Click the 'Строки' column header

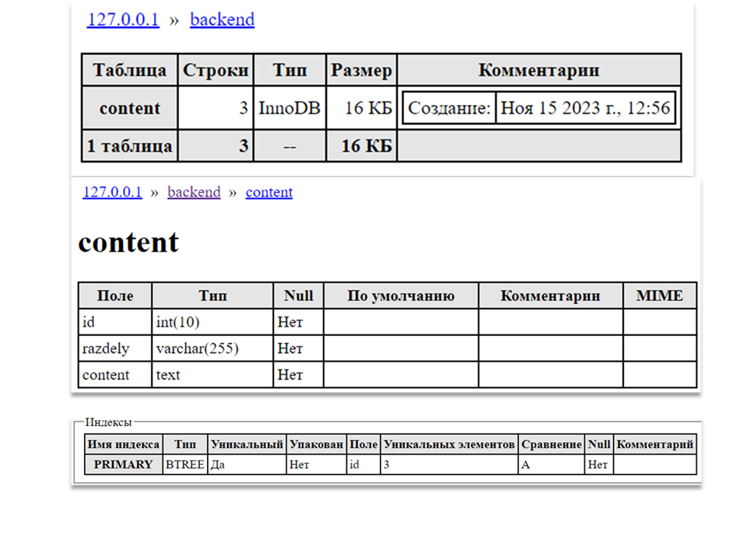click(x=216, y=70)
